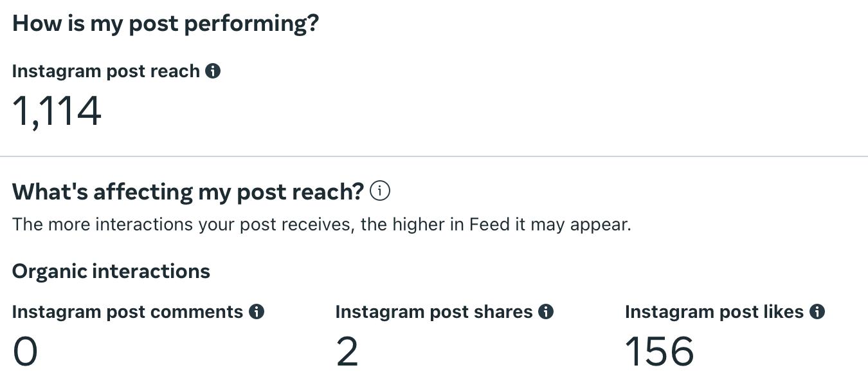Viewport: 868px width, 390px height.
Task: Click the "Instagram post comments" label
Action: click(127, 312)
